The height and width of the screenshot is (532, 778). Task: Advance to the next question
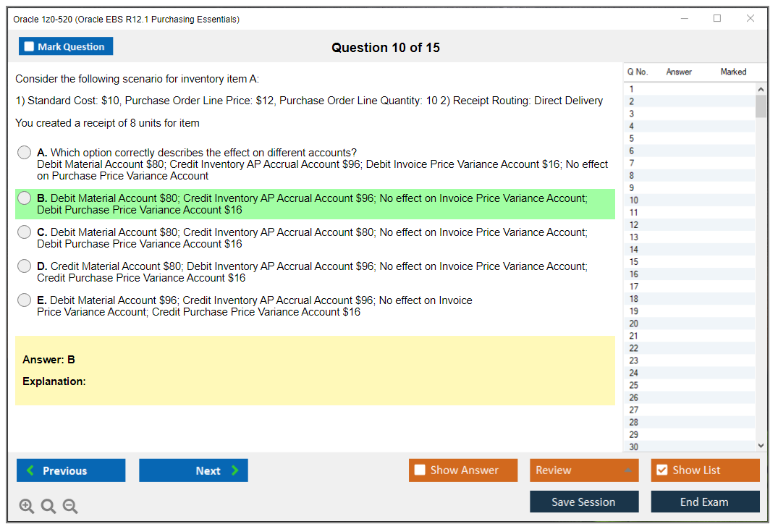coord(193,470)
